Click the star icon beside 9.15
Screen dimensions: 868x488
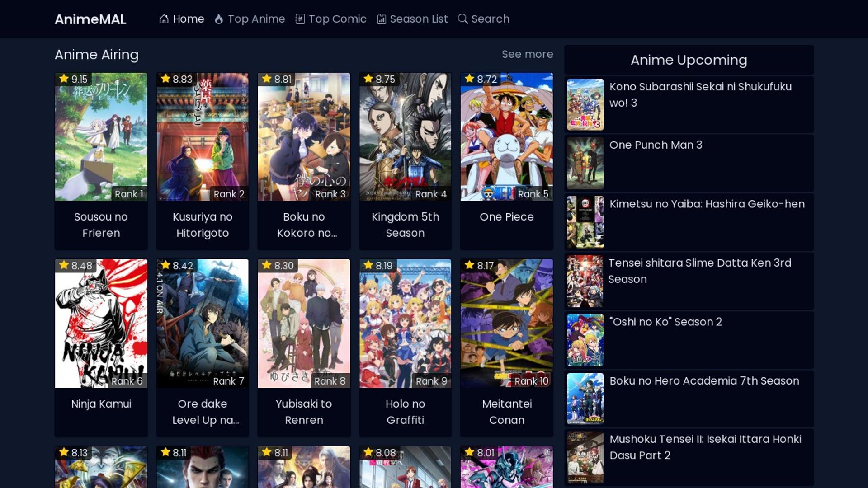point(64,79)
